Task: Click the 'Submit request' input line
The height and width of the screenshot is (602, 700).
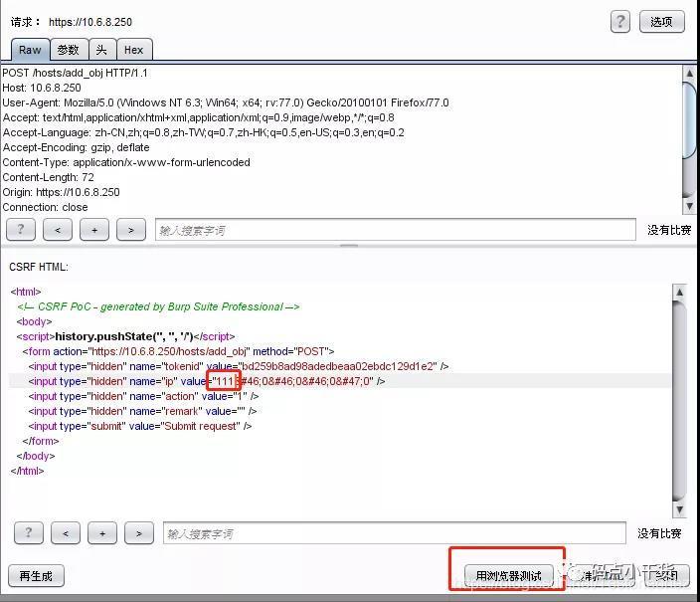Action: point(140,426)
